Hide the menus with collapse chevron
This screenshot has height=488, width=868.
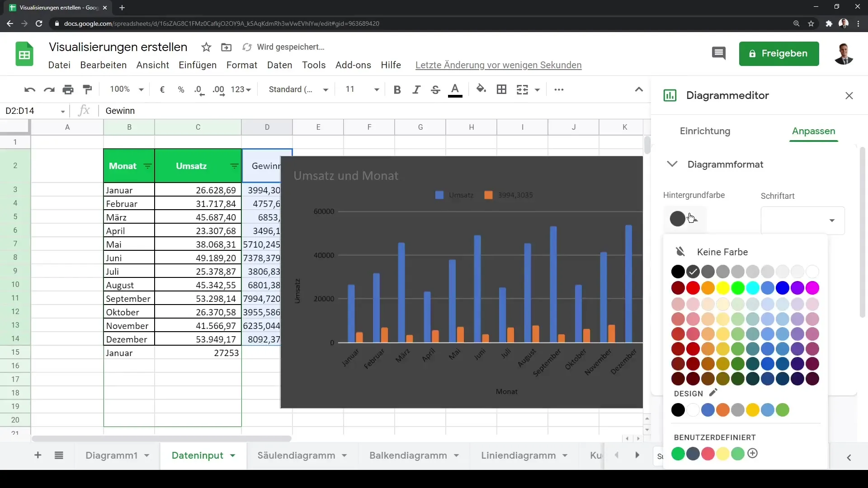point(639,89)
